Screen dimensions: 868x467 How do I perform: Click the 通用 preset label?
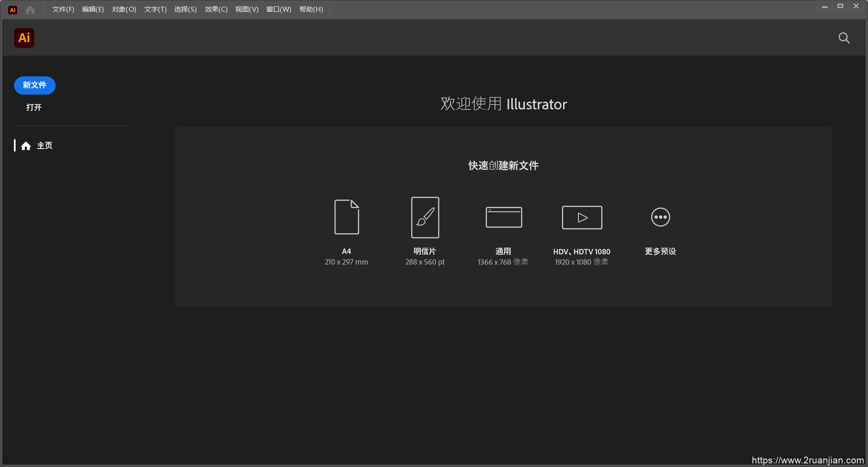pos(503,251)
